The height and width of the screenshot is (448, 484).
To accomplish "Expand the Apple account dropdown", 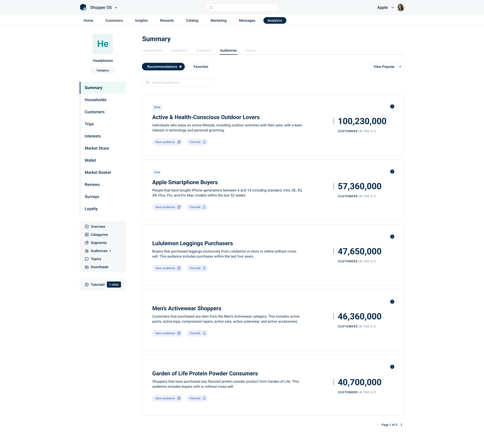I will (x=392, y=8).
